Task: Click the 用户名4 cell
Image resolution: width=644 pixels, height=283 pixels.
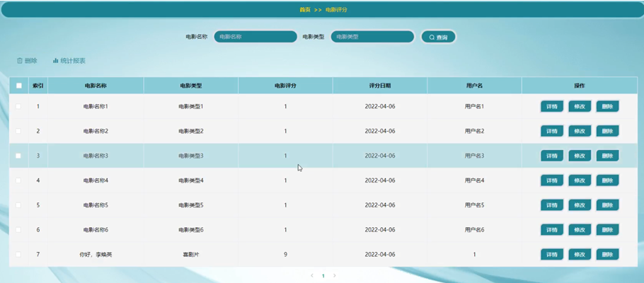Action: tap(474, 180)
